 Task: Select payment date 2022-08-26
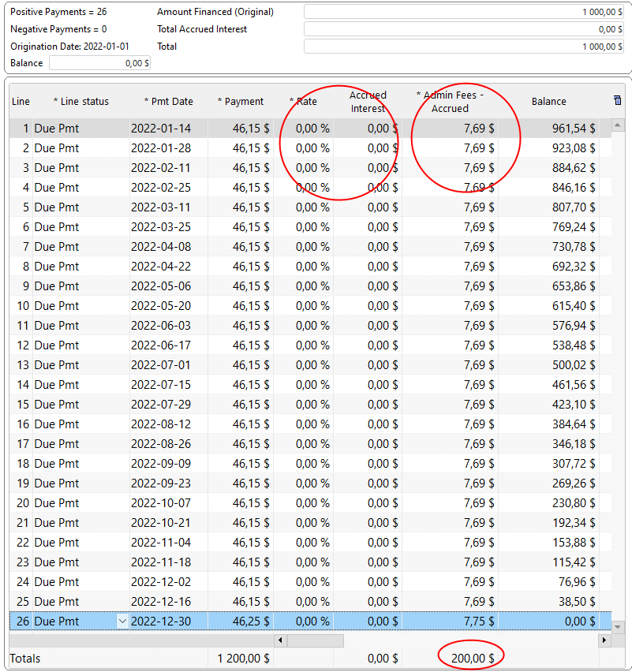[161, 444]
